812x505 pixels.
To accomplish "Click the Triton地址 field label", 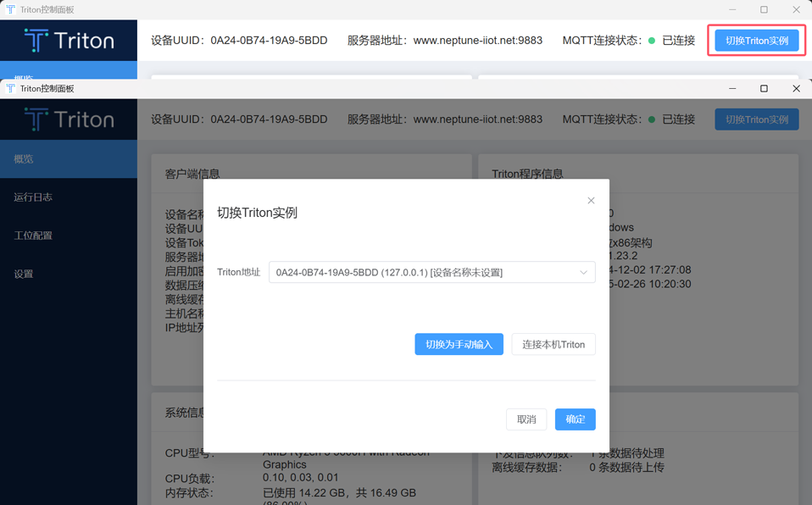I will 238,273.
